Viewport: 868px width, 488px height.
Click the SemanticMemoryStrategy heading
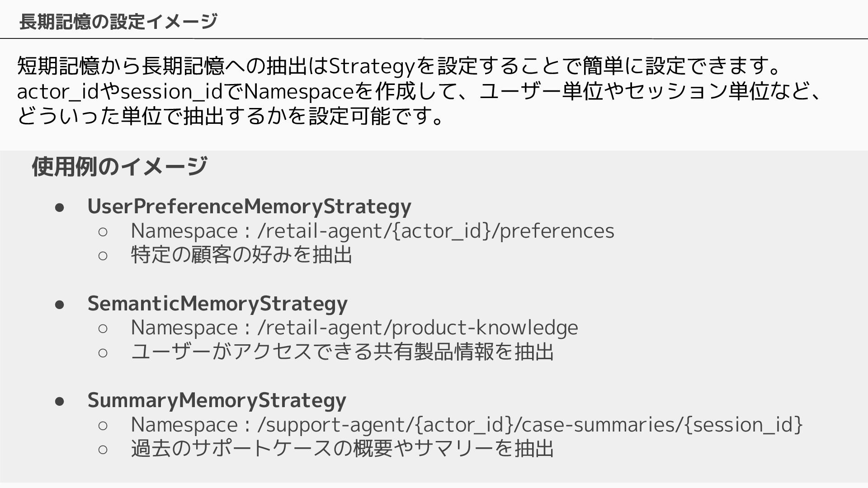tap(217, 303)
